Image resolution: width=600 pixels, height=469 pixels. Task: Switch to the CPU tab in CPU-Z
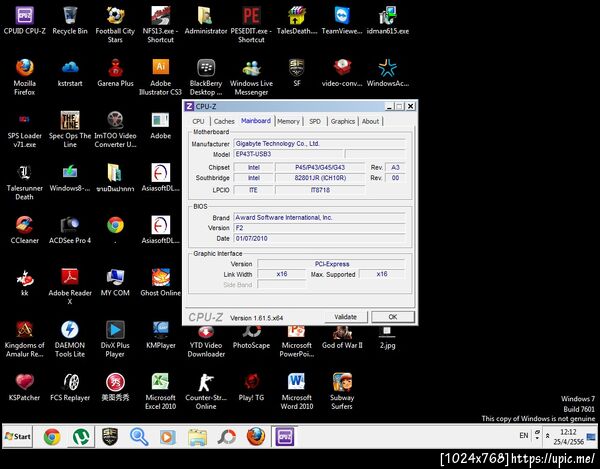tap(198, 121)
